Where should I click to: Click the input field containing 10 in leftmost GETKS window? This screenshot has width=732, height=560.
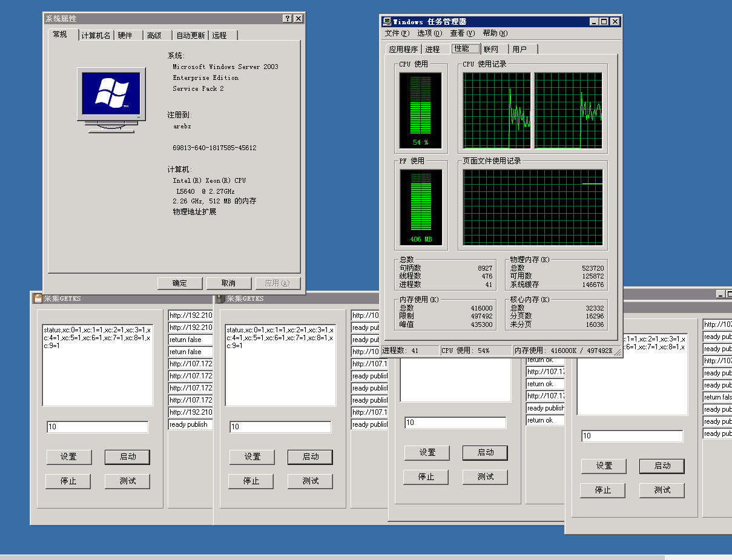97,427
